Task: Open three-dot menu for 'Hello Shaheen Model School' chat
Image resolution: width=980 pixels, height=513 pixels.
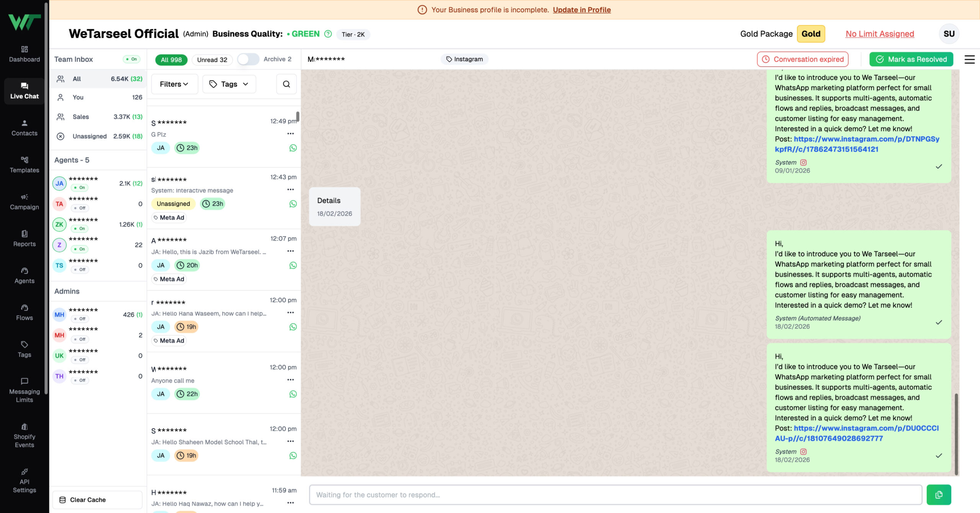Action: point(291,441)
